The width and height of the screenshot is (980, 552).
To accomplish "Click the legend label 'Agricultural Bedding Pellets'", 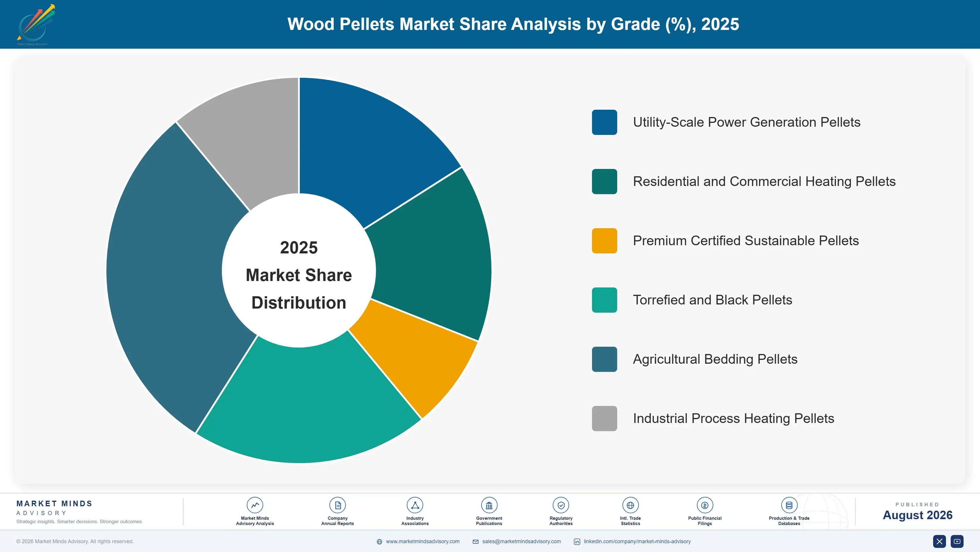I will [715, 359].
